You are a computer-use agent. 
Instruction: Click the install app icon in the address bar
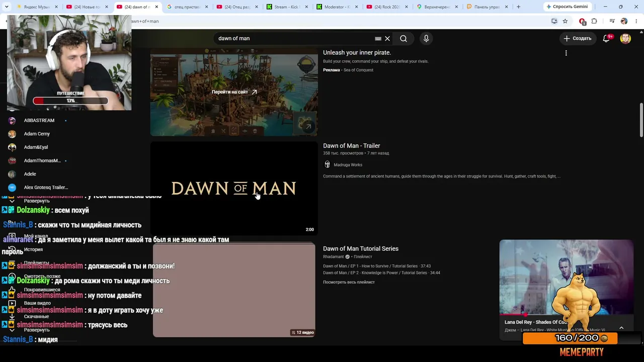(554, 21)
